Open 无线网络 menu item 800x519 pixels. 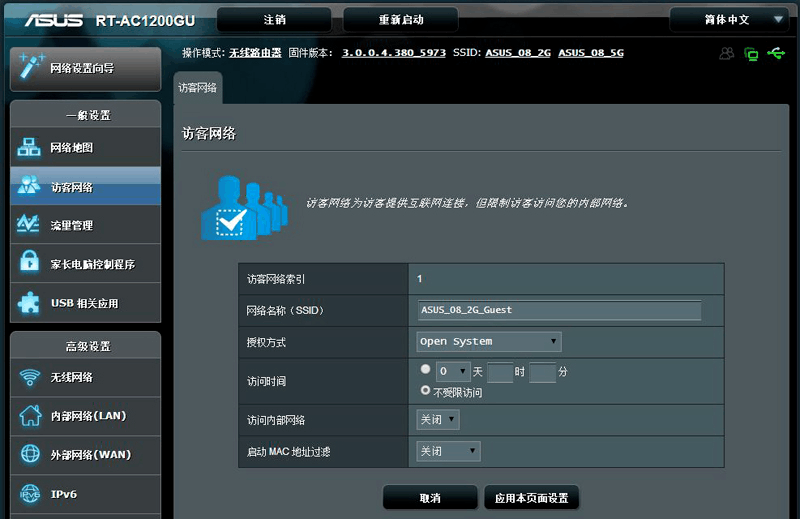[86, 378]
